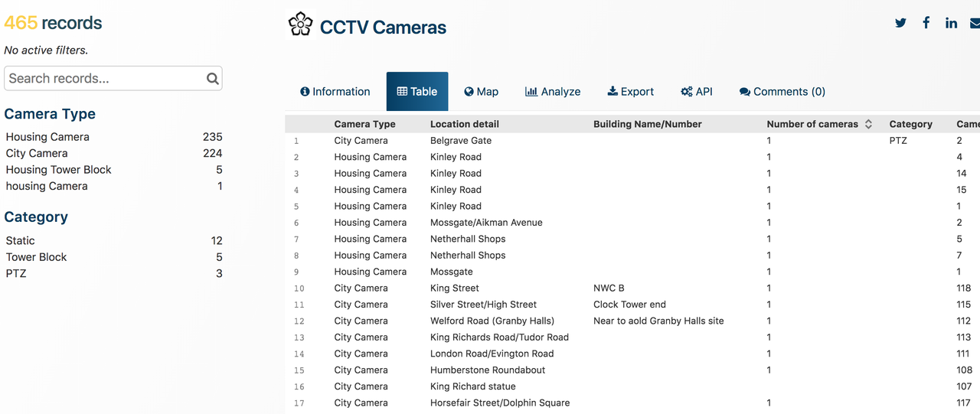Viewport: 980px width, 414px height.
Task: Click camera number 118 cell
Action: pyautogui.click(x=963, y=288)
